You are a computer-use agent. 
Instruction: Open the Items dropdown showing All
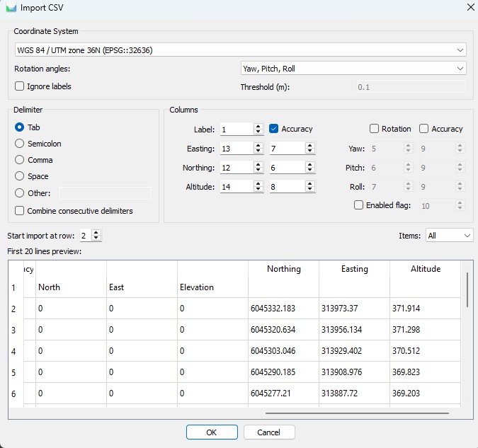pos(449,235)
